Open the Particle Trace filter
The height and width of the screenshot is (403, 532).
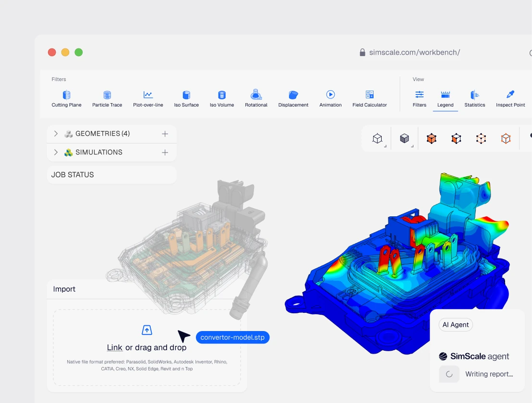[107, 99]
